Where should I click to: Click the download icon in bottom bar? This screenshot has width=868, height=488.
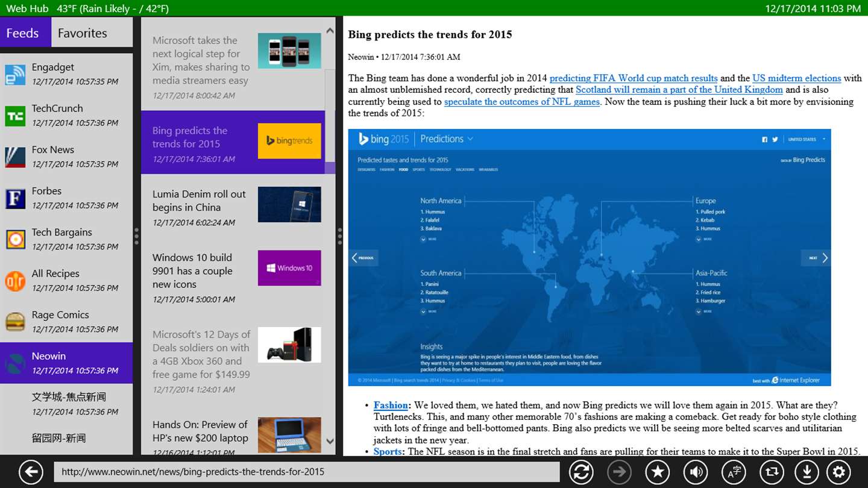[806, 472]
